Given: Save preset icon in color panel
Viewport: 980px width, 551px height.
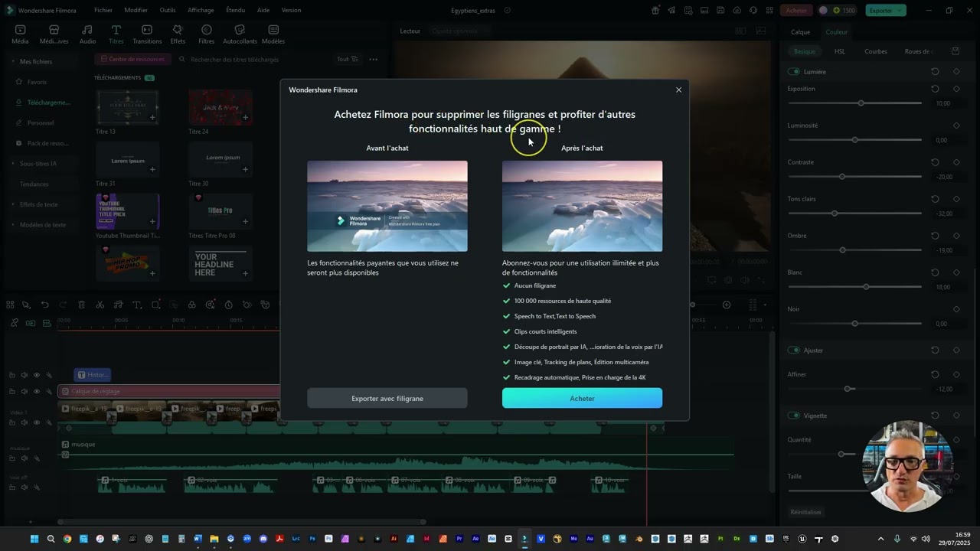Looking at the screenshot, I should pos(955,51).
